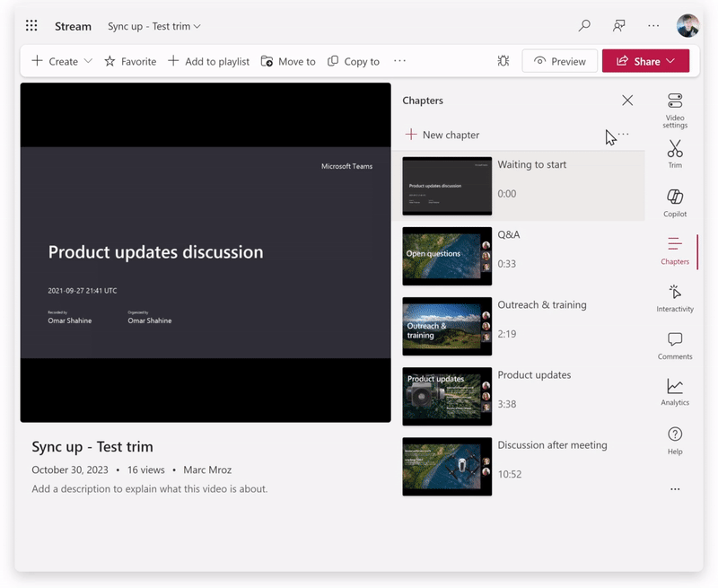718x588 pixels.
Task: Select the Chapters sidebar tab
Action: click(x=675, y=250)
